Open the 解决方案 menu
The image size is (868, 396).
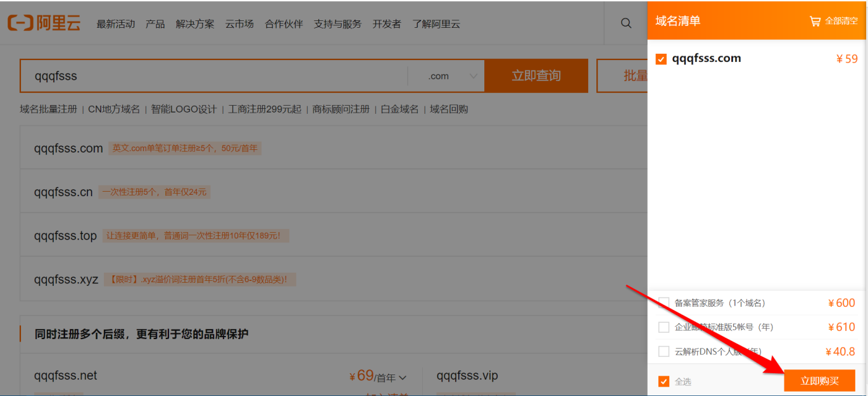point(195,24)
